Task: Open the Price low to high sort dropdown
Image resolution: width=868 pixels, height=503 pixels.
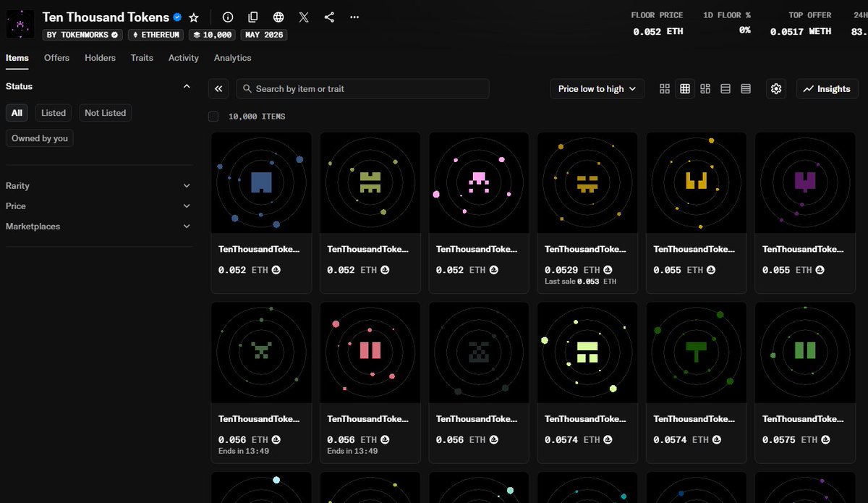Action: tap(597, 89)
